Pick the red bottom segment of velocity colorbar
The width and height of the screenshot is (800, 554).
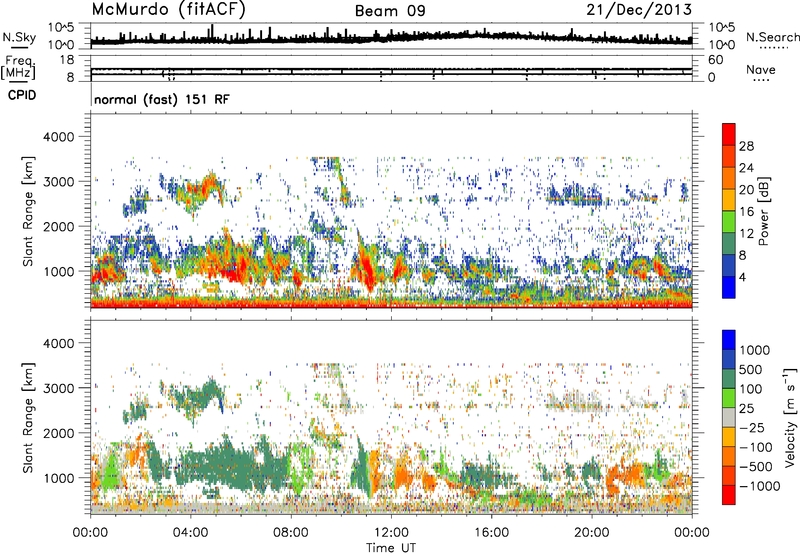(729, 495)
